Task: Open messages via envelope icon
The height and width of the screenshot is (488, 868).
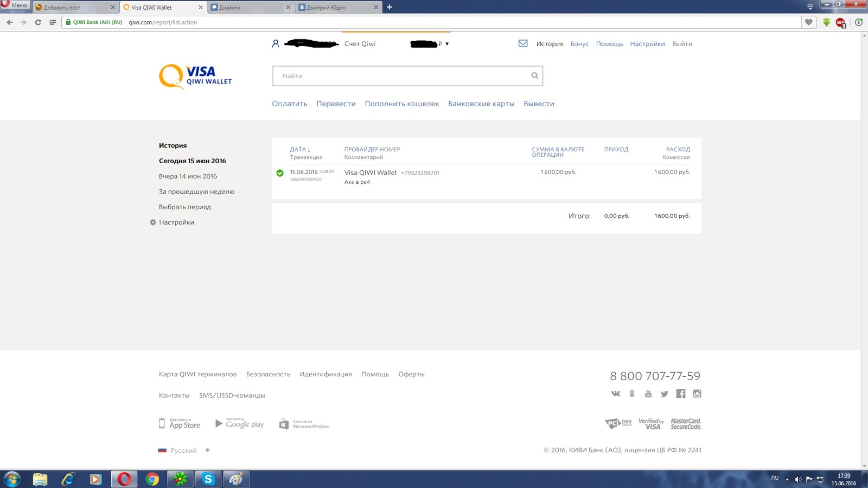Action: pyautogui.click(x=523, y=43)
